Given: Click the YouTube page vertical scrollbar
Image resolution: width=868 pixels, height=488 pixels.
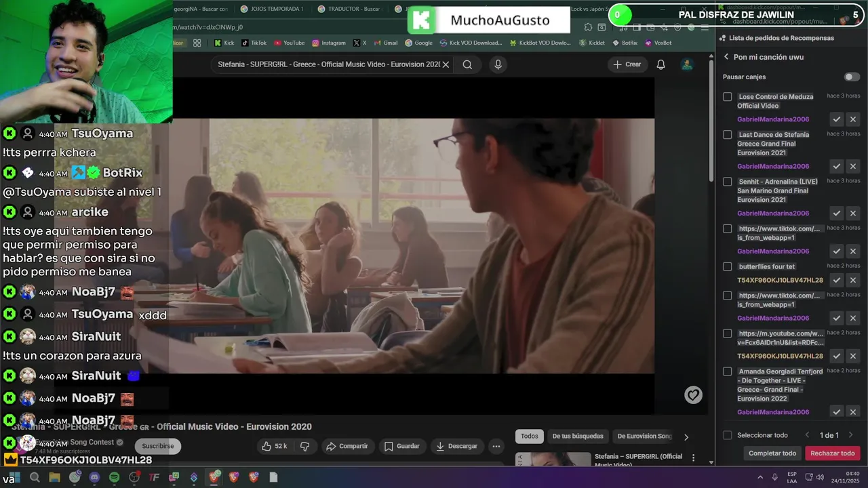Looking at the screenshot, I should click(711, 122).
